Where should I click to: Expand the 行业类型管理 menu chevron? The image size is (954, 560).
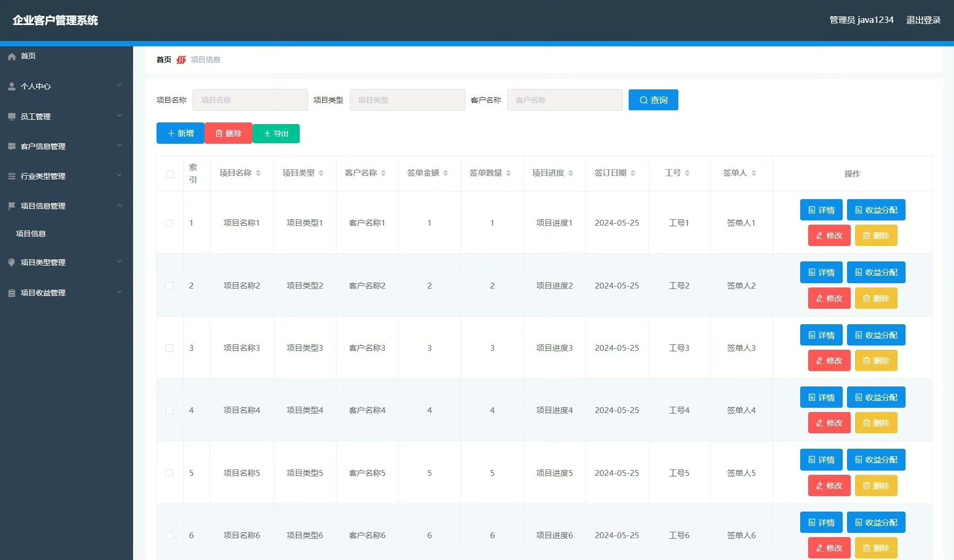(119, 175)
